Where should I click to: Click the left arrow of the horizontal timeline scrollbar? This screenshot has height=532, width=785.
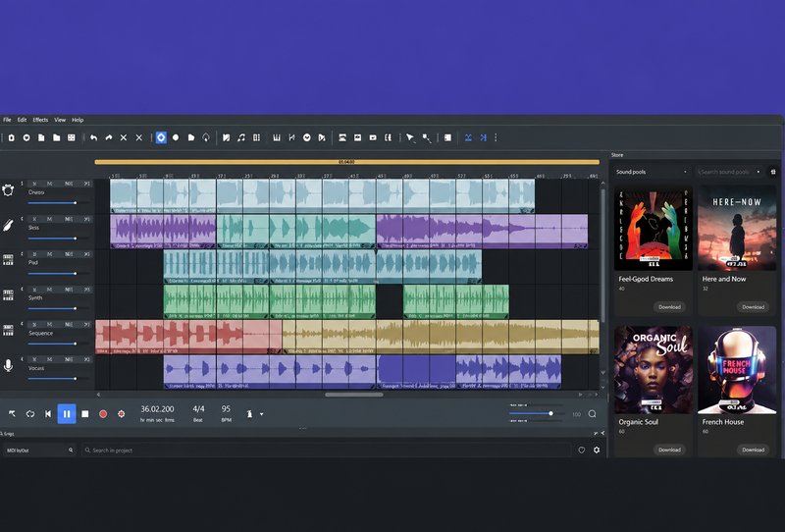[98, 395]
